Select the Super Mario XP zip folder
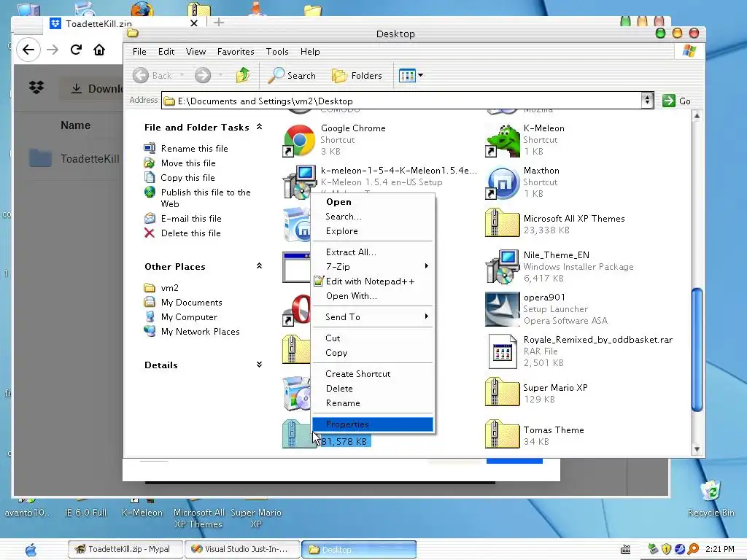This screenshot has height=560, width=747. point(502,392)
